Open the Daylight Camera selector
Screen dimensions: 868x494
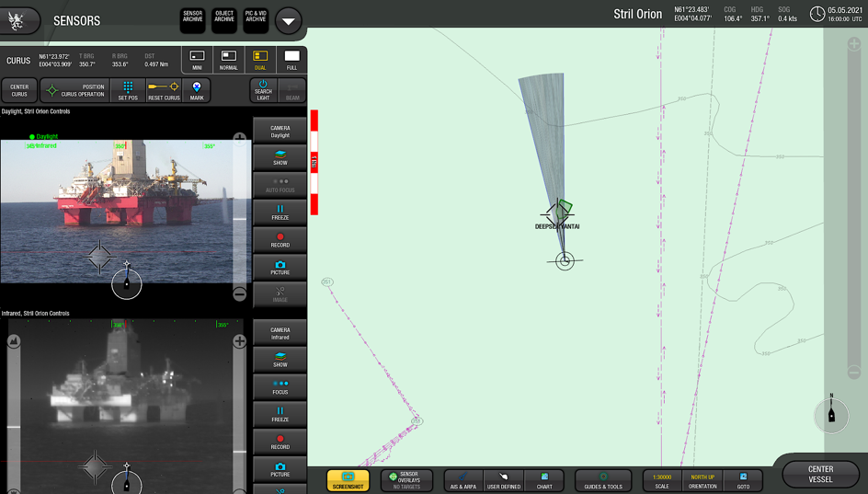280,131
